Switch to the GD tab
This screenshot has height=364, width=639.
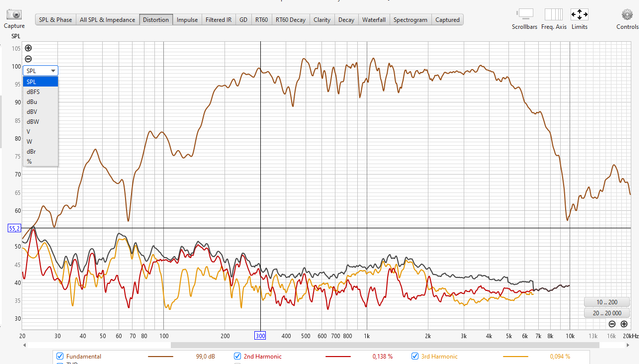tap(243, 20)
